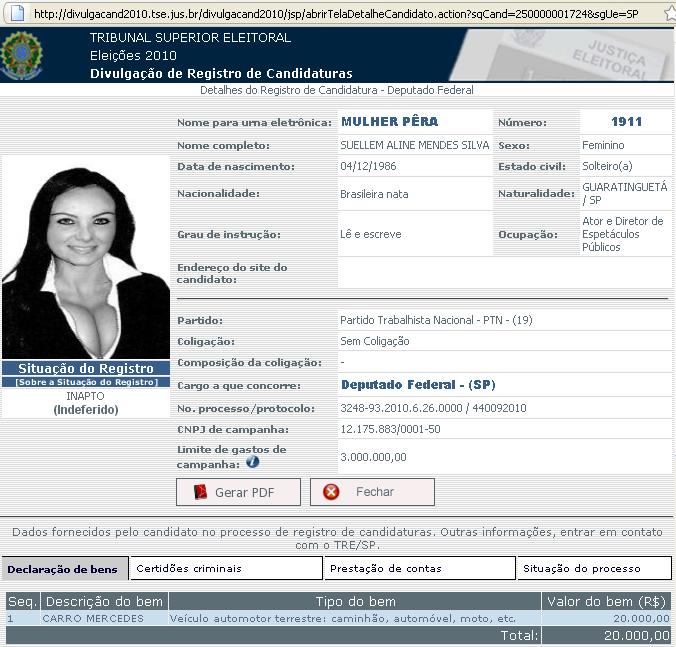
Task: Close the details with Fechar button
Action: (x=372, y=492)
